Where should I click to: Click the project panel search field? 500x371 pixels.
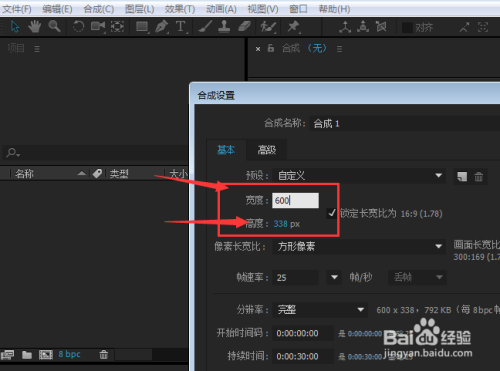coord(95,153)
